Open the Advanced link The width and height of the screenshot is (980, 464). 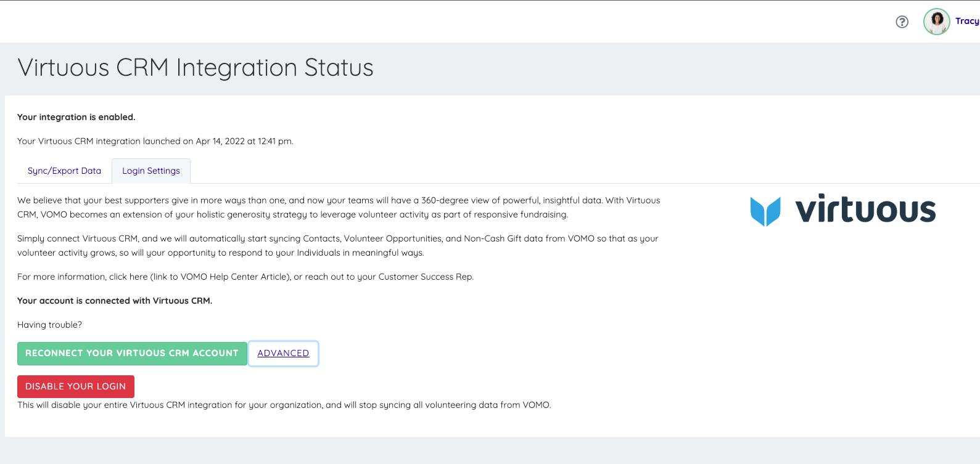[x=283, y=353]
